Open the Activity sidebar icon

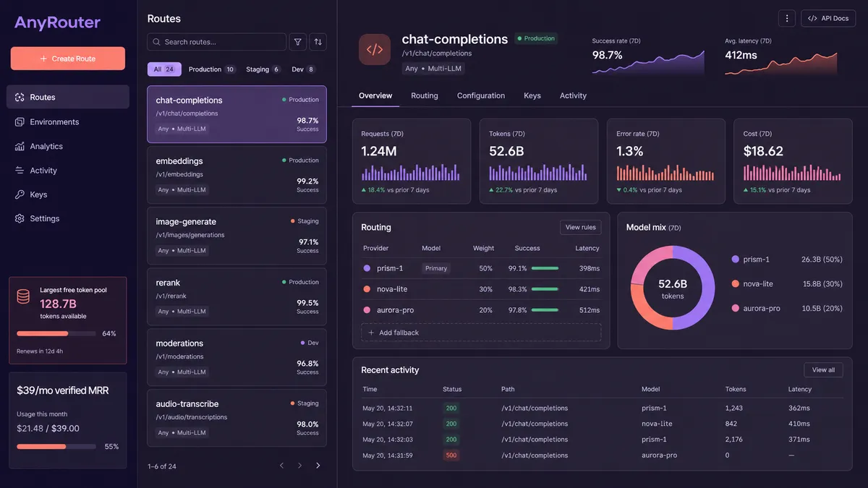(x=20, y=171)
